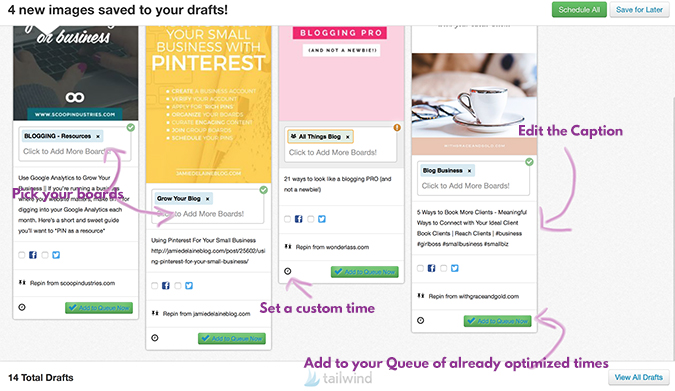Enable Twitter sharing on wonderlass pin
The height and width of the screenshot is (391, 675).
[x=311, y=219]
